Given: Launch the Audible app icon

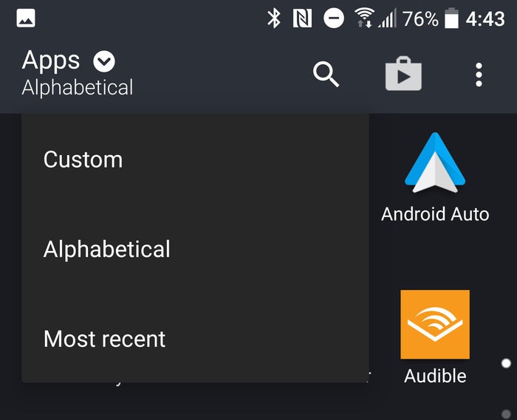Looking at the screenshot, I should 435,325.
